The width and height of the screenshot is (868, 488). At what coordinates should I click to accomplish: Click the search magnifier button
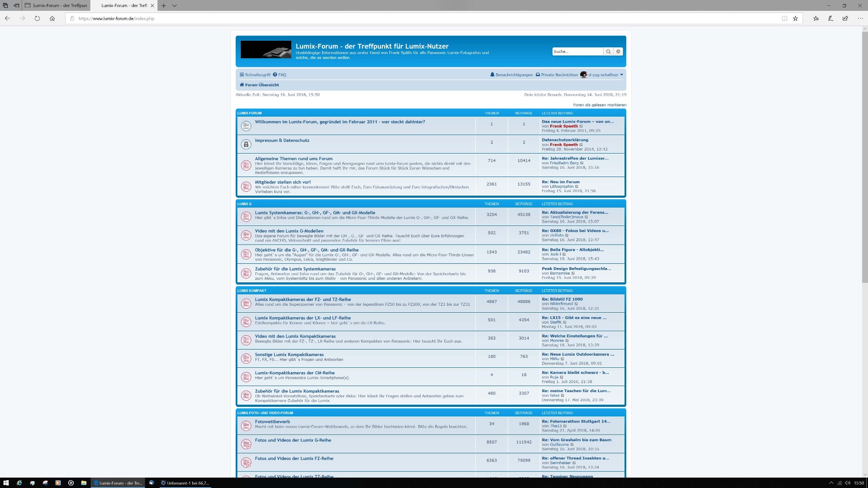point(608,52)
